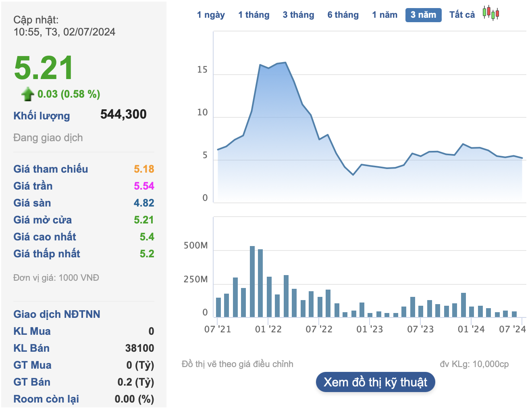
Task: Select reference price 5.18
Action: [x=144, y=169]
